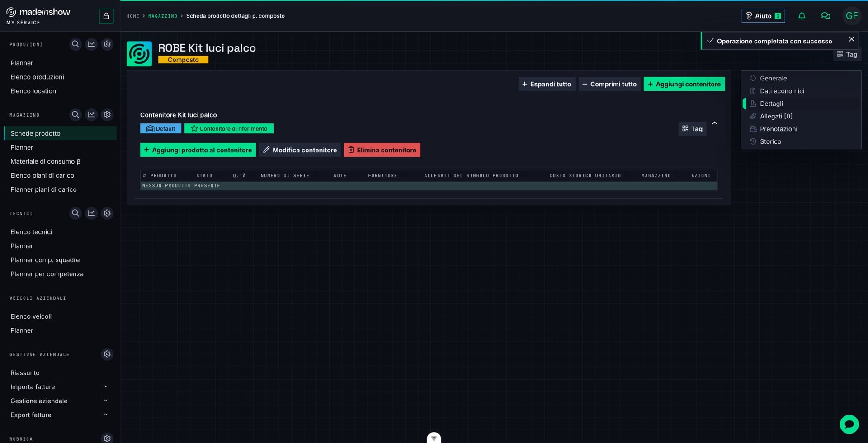Click the Composto product type label
This screenshot has height=443, width=868.
pyautogui.click(x=183, y=60)
